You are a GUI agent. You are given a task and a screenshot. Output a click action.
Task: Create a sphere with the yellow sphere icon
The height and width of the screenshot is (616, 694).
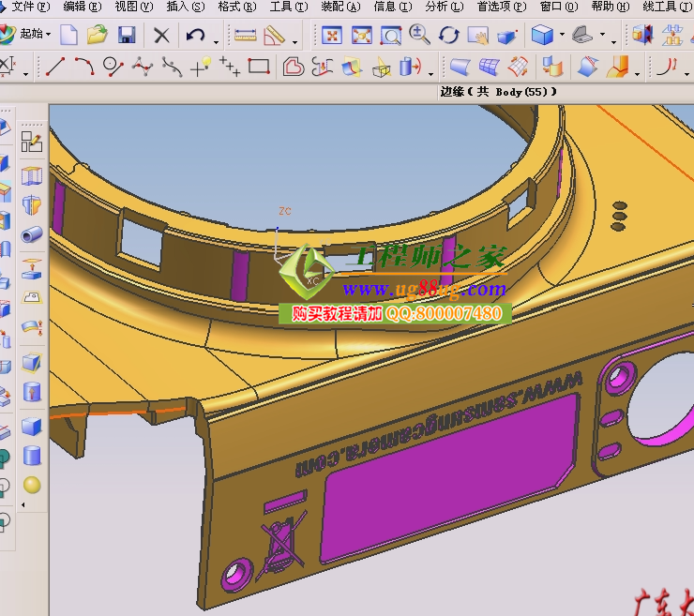32,485
